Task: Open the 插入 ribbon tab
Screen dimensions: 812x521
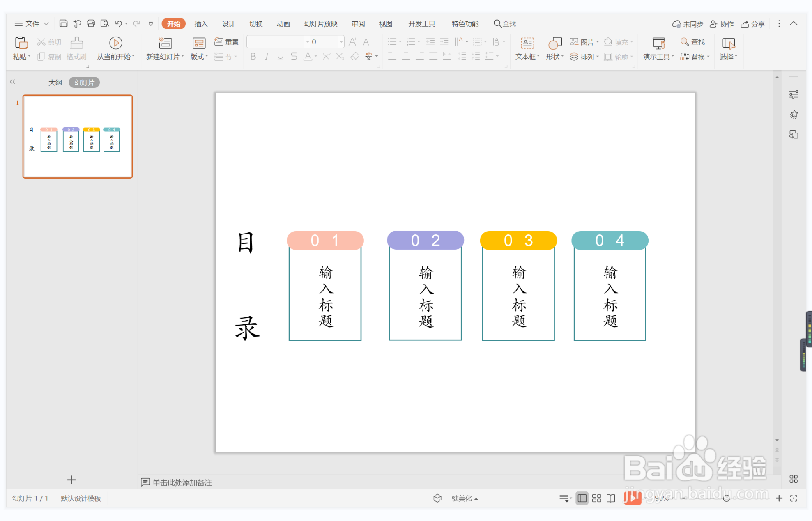Action: pos(201,24)
